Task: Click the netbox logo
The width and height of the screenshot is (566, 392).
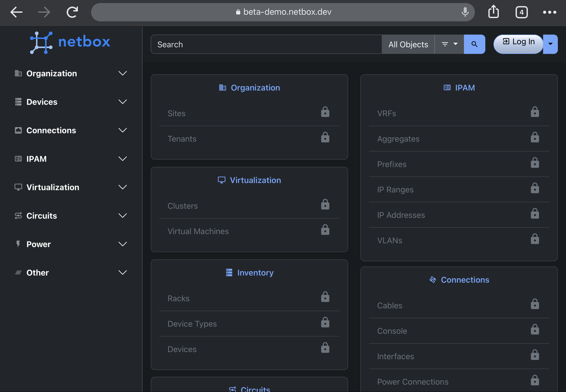Action: 70,42
